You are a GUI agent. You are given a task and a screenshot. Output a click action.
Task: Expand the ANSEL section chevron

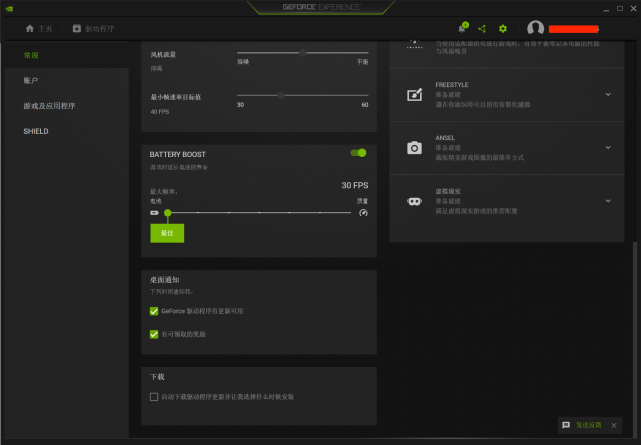pyautogui.click(x=608, y=148)
